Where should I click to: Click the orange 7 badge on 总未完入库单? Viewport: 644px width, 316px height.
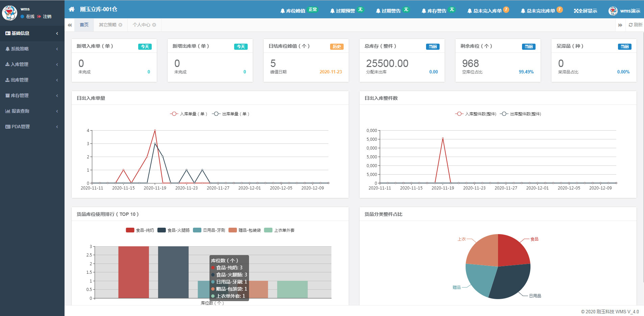click(x=506, y=9)
